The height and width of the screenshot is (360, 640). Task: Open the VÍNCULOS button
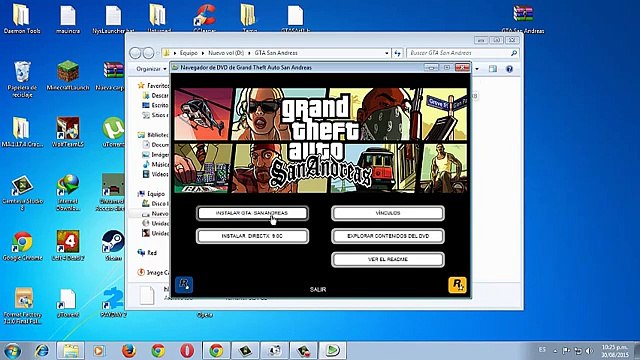pyautogui.click(x=388, y=213)
